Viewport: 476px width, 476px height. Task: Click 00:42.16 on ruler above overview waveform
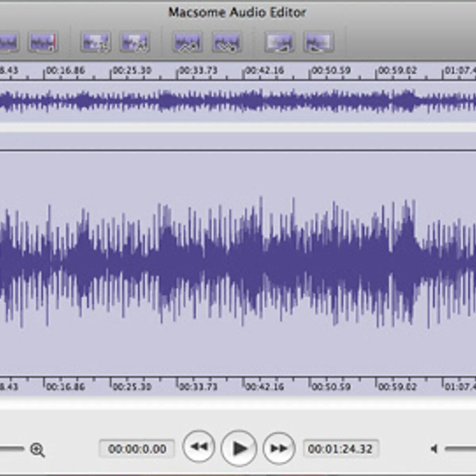265,71
